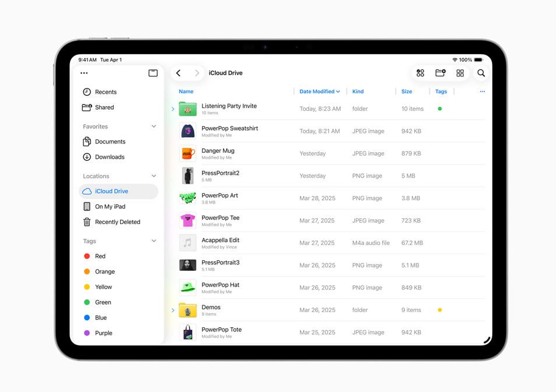Image resolution: width=556 pixels, height=392 pixels.
Task: Filter by the Purple tag
Action: 118,333
